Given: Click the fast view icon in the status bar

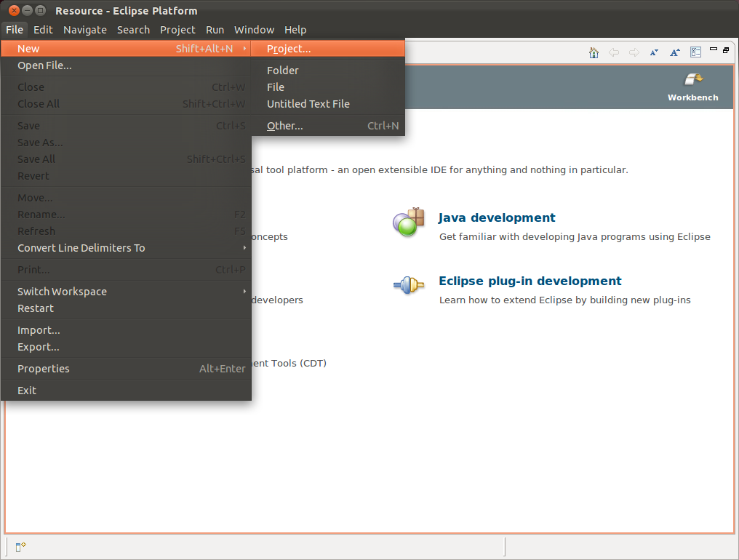Looking at the screenshot, I should [x=21, y=547].
